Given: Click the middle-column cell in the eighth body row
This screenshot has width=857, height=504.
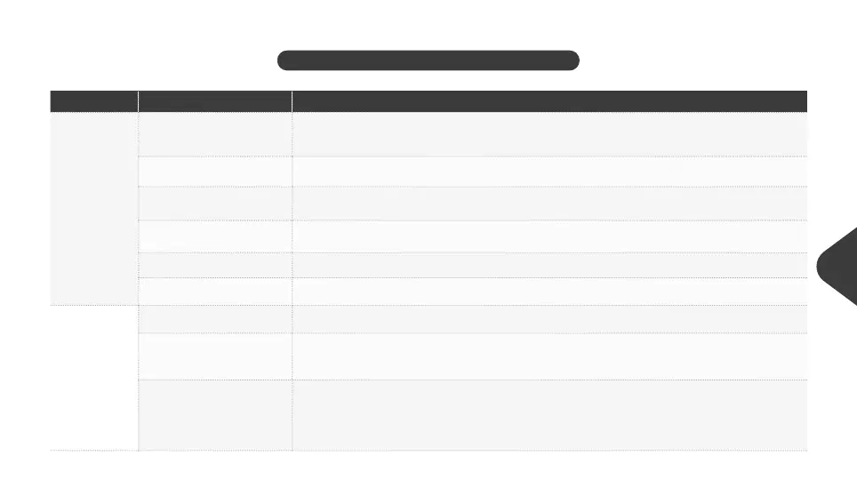Looking at the screenshot, I should (x=215, y=356).
